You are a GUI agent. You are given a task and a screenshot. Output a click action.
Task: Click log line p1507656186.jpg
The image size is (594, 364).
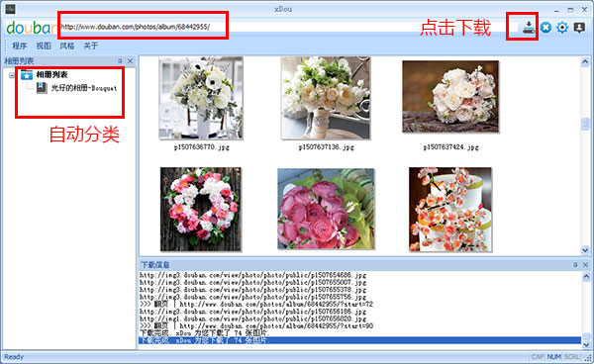252,312
